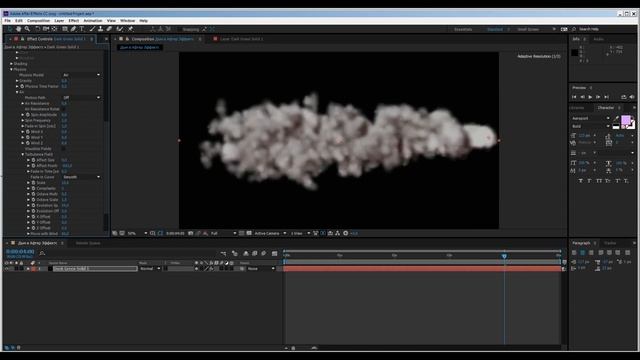Open the viewer magnification 50% dropdown
This screenshot has height=360, width=640.
click(x=137, y=233)
